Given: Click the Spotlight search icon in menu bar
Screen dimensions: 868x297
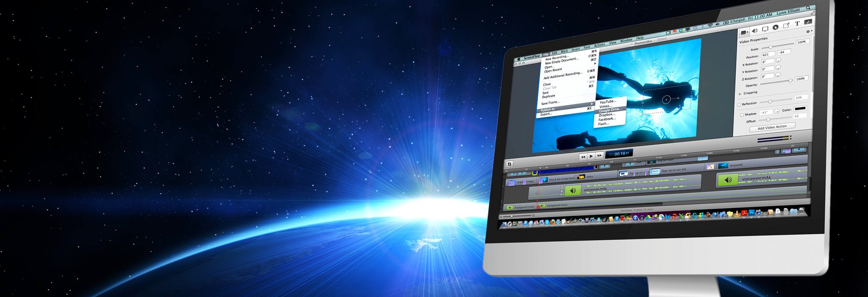Looking at the screenshot, I should point(809,8).
